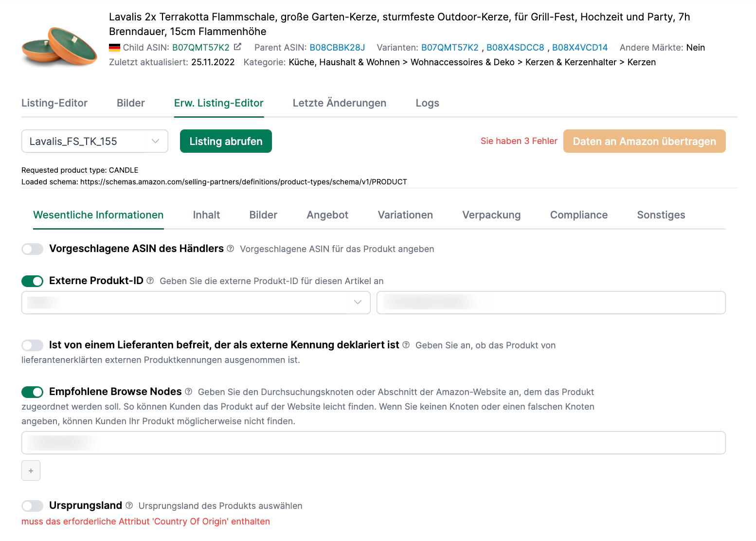This screenshot has width=756, height=541.
Task: Click help icon next to Ursprungsland
Action: 129,505
